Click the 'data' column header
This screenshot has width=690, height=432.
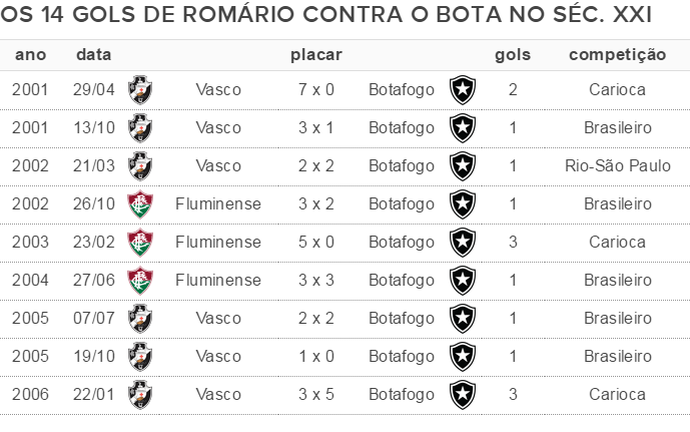pos(94,55)
